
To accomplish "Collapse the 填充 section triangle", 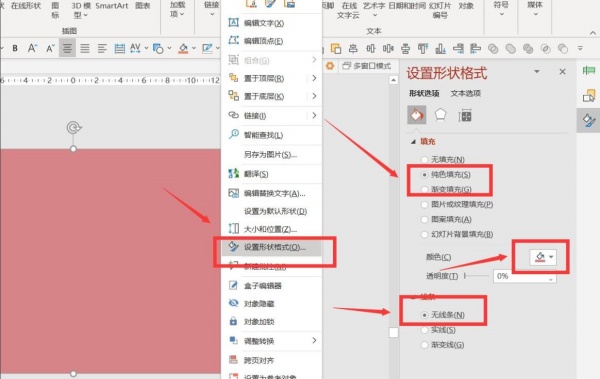I will (x=413, y=142).
